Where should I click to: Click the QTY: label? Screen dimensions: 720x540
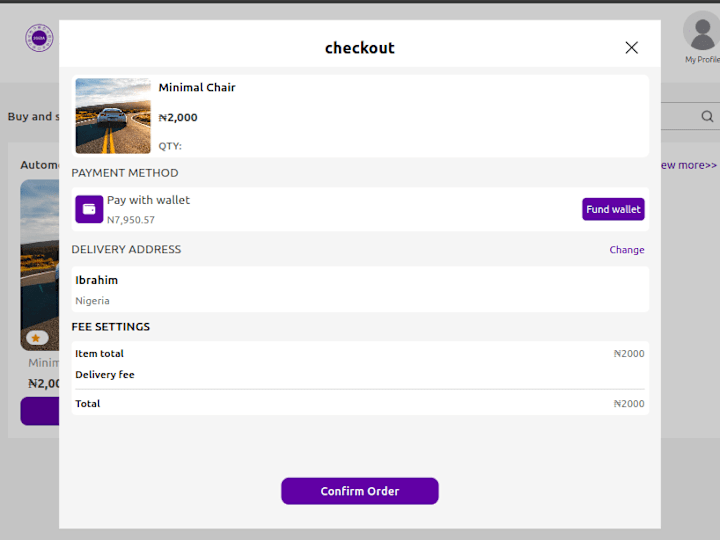pos(170,146)
